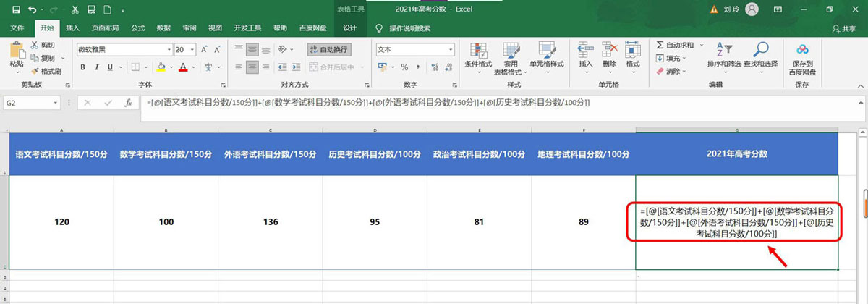Click the scissors icon in quick access toolbar
This screenshot has height=304, width=868.
(75, 9)
